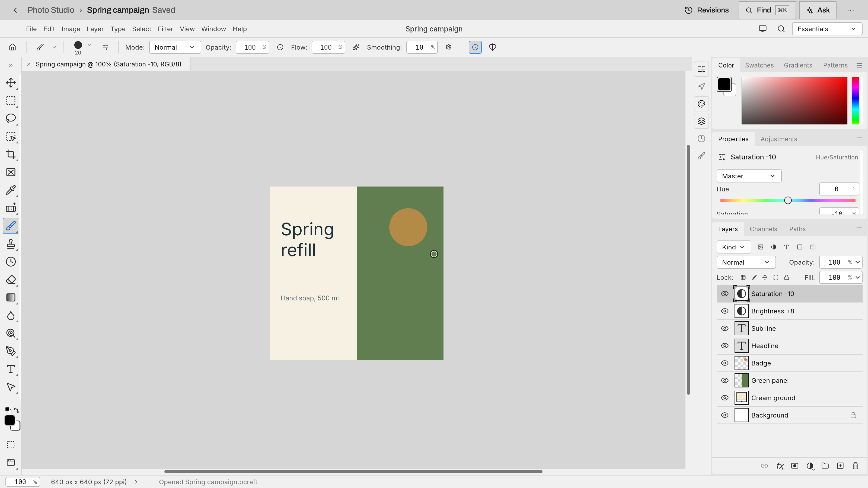Open the Filter menu
The height and width of the screenshot is (488, 868).
[x=165, y=29]
